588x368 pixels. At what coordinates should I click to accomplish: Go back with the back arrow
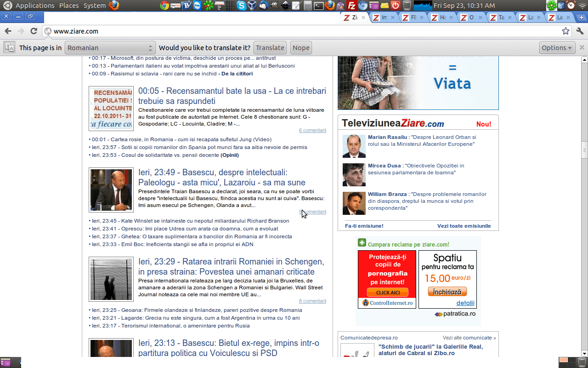(8, 31)
